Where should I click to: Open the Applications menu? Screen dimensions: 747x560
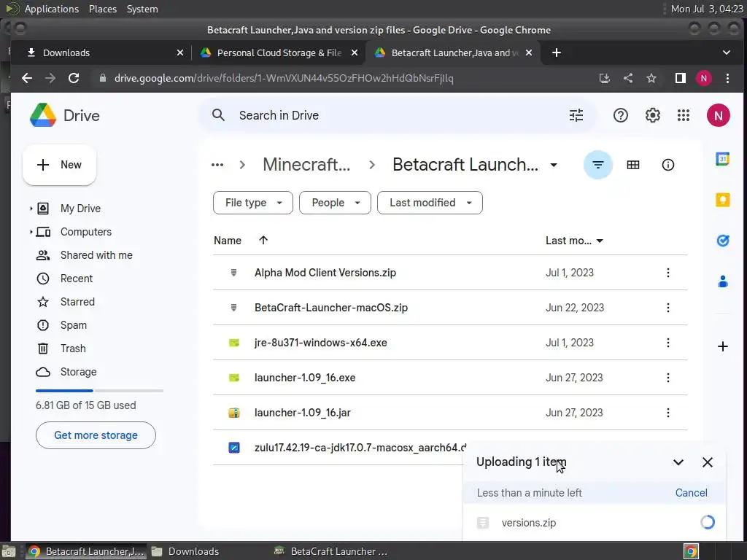point(52,9)
